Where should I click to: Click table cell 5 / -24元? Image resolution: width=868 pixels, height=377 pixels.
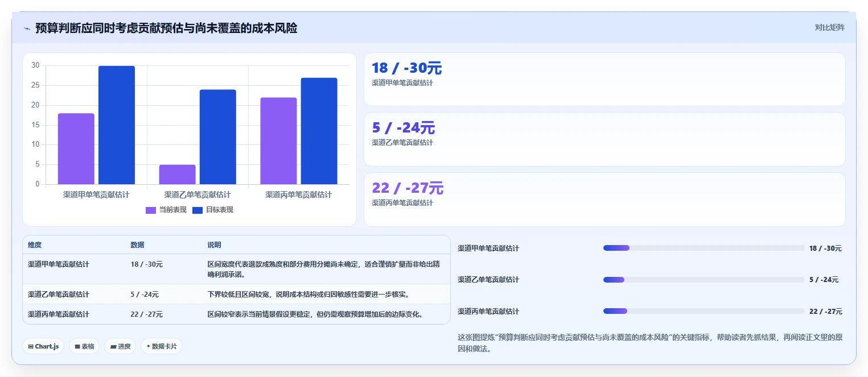[x=145, y=295]
